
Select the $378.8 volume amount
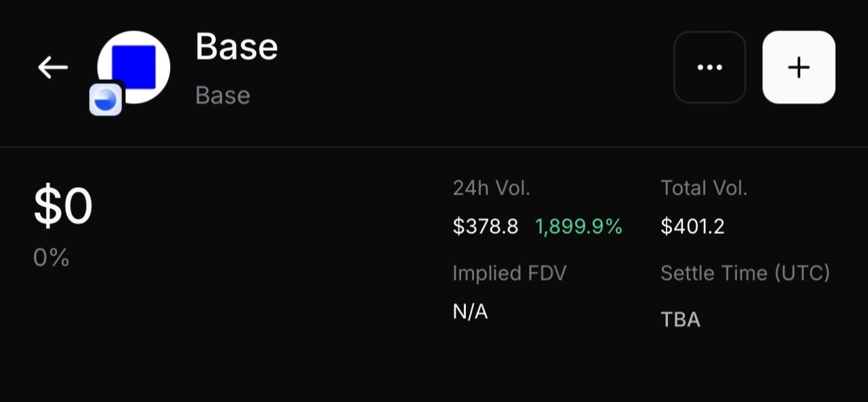pos(486,226)
